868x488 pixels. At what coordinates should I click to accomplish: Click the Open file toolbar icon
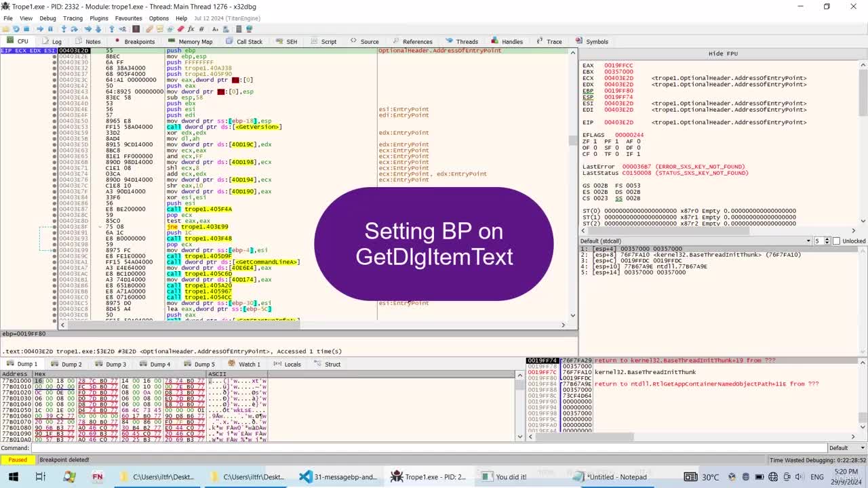tap(5, 29)
